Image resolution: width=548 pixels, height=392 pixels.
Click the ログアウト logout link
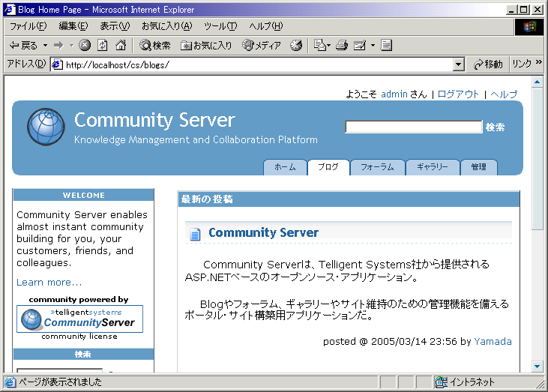tap(458, 94)
